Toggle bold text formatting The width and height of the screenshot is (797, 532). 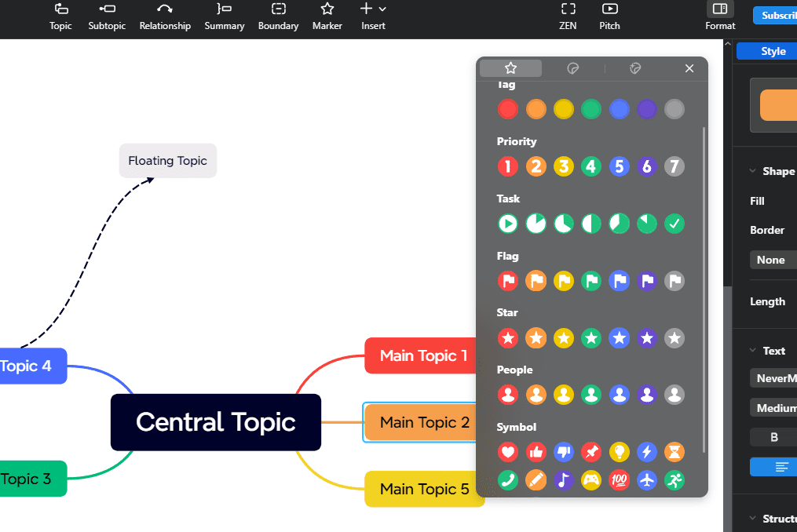(x=773, y=437)
